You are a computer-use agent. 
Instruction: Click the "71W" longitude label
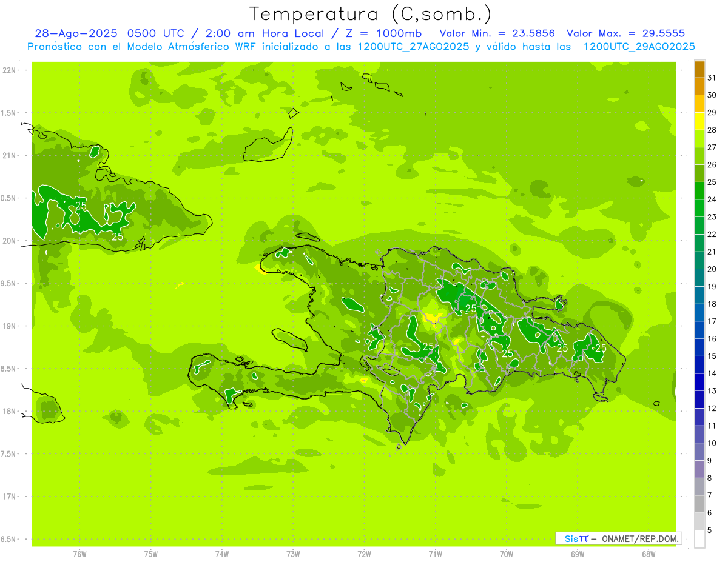pos(435,554)
